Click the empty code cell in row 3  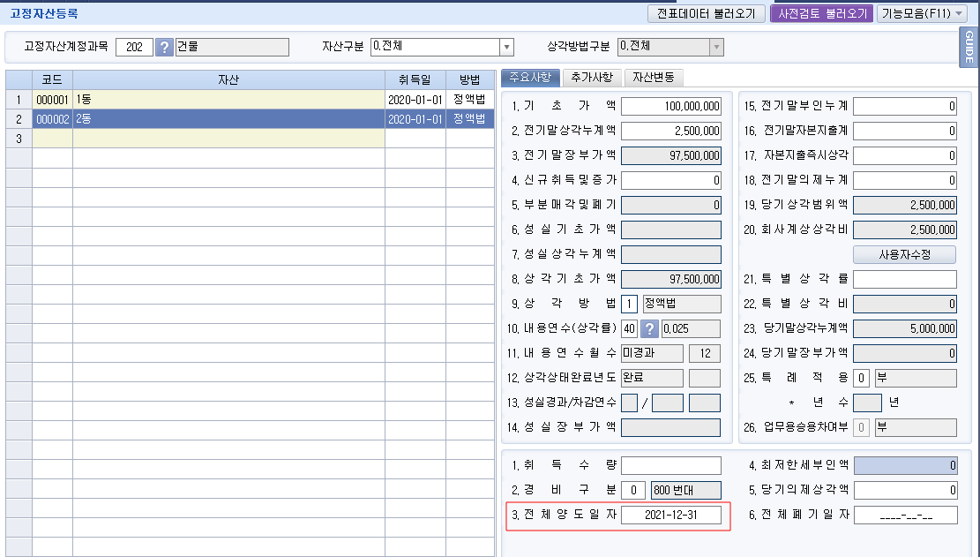(x=53, y=139)
